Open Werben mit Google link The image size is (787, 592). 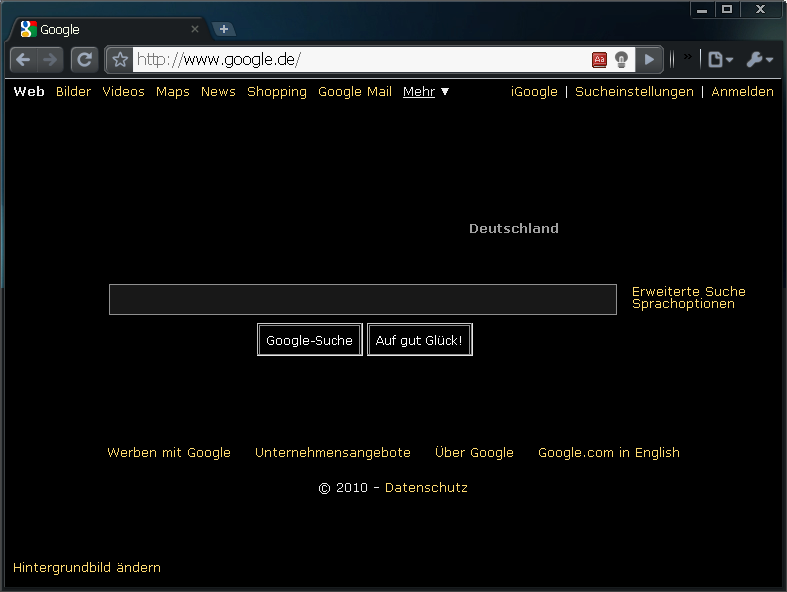169,453
